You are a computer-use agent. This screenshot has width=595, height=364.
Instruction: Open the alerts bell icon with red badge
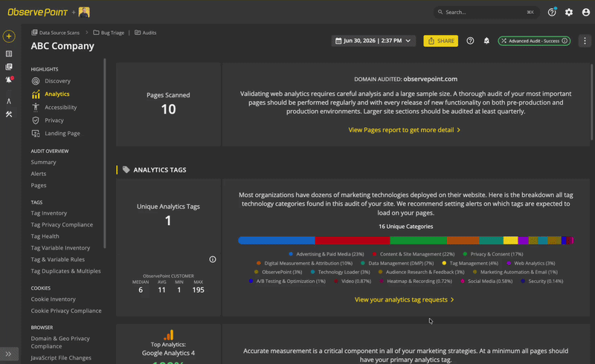9,79
